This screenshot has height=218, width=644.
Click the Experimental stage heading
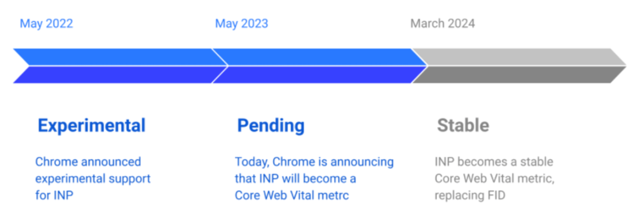click(91, 126)
